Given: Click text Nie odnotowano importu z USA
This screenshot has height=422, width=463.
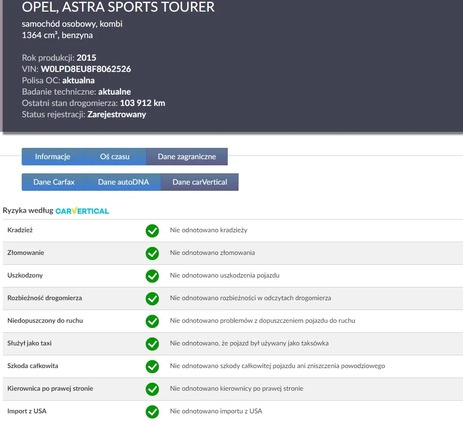Looking at the screenshot, I should pyautogui.click(x=216, y=411).
